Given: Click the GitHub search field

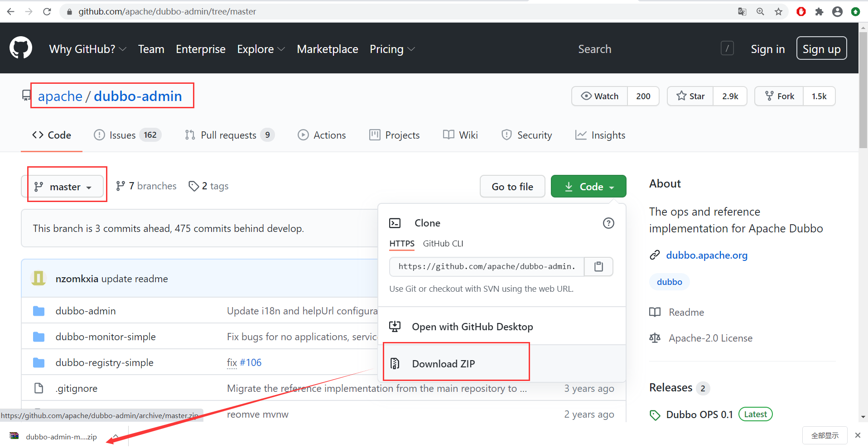Looking at the screenshot, I should (648, 49).
